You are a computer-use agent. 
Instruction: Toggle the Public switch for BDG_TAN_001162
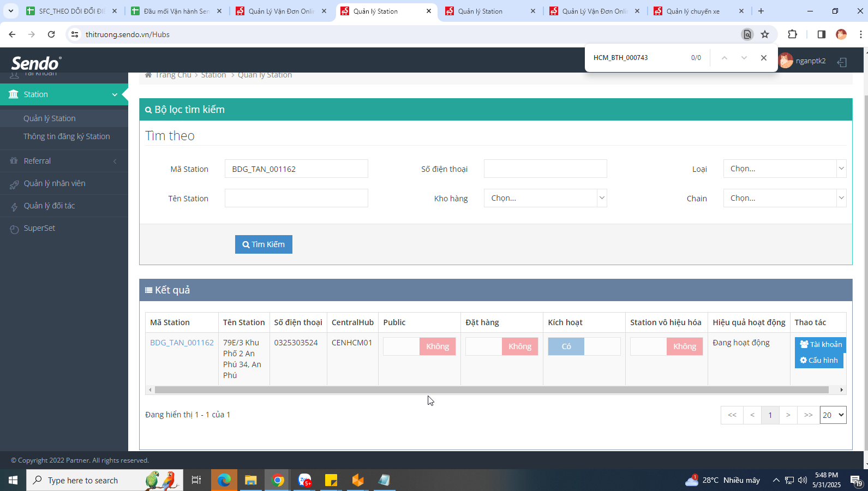pyautogui.click(x=420, y=346)
